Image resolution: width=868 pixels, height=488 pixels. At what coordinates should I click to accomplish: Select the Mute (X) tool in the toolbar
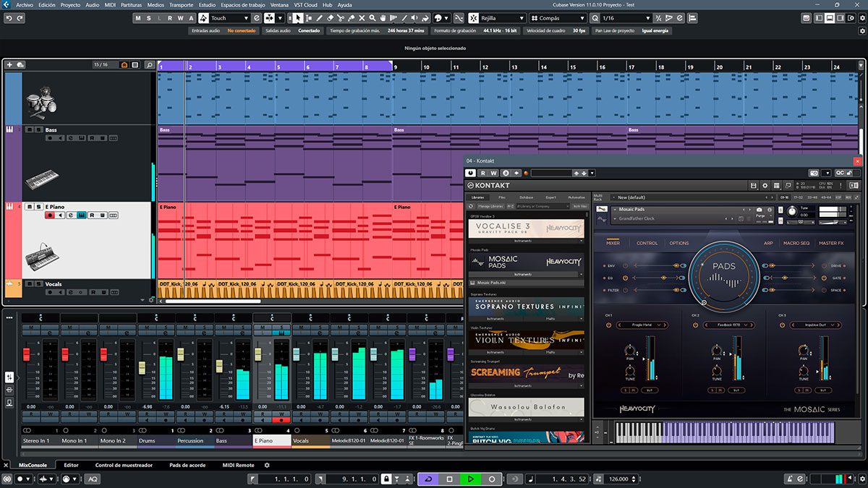[363, 18]
